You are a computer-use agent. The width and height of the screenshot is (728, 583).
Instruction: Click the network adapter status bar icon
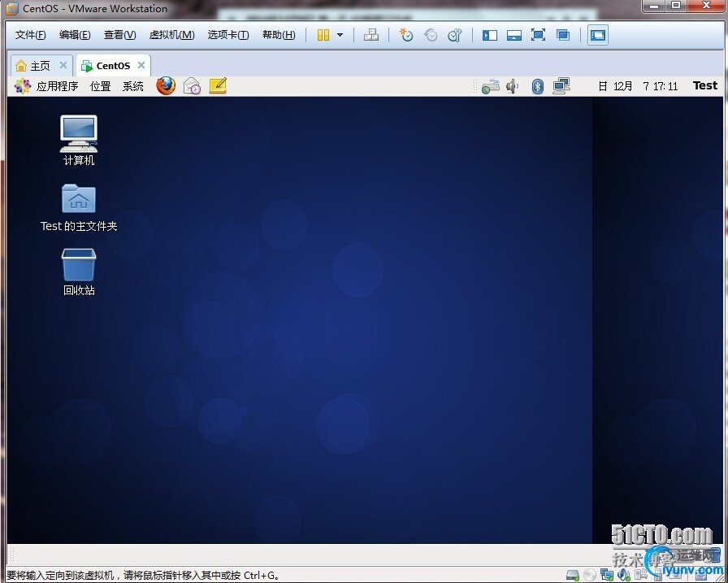tap(606, 575)
